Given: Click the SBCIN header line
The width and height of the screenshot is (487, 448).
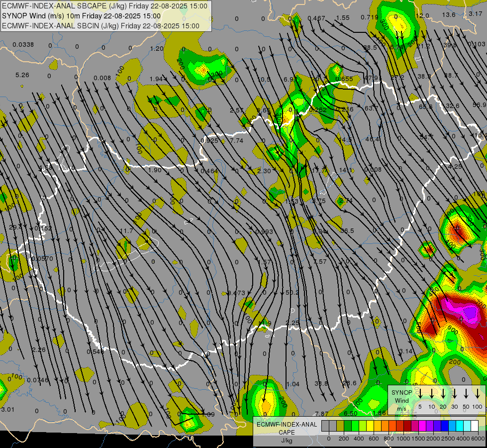Looking at the screenshot, I should (x=100, y=26).
